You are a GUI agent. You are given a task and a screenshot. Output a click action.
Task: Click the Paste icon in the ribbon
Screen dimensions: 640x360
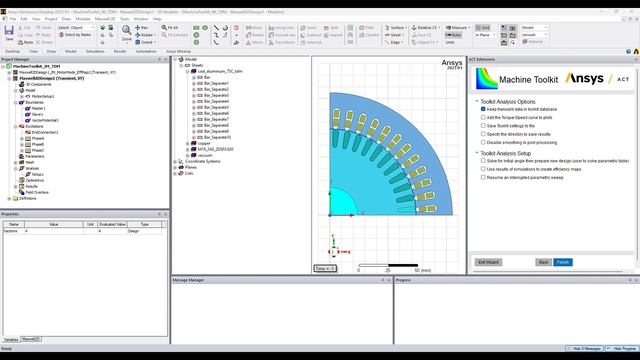pyautogui.click(x=25, y=42)
